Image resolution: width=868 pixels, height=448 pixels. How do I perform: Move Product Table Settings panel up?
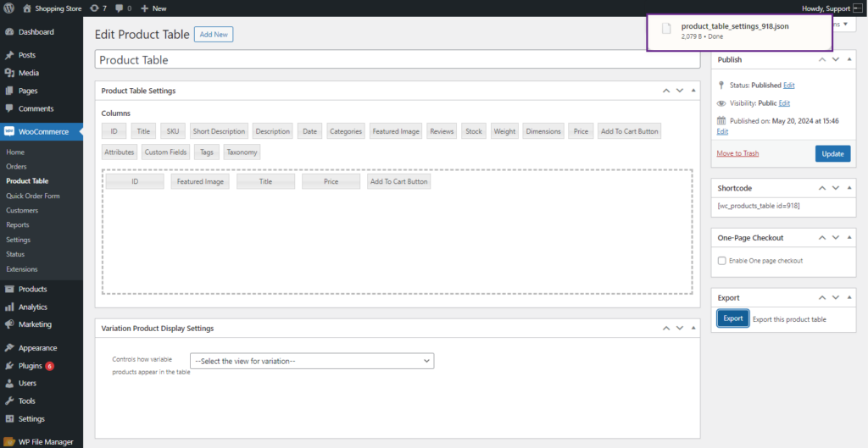[666, 91]
